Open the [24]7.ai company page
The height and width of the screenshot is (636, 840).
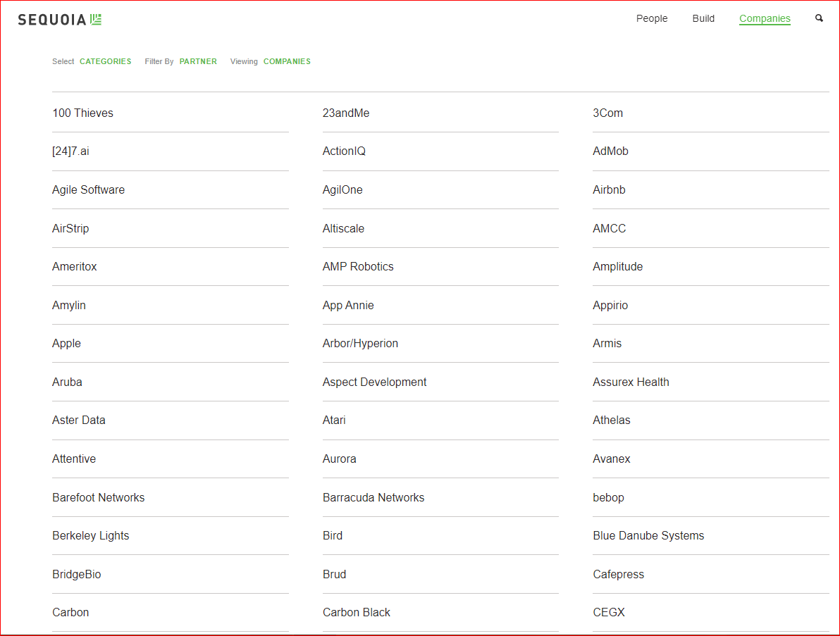point(70,151)
